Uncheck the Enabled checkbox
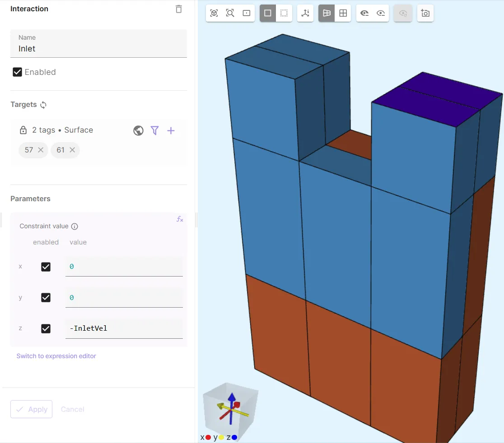 point(18,72)
